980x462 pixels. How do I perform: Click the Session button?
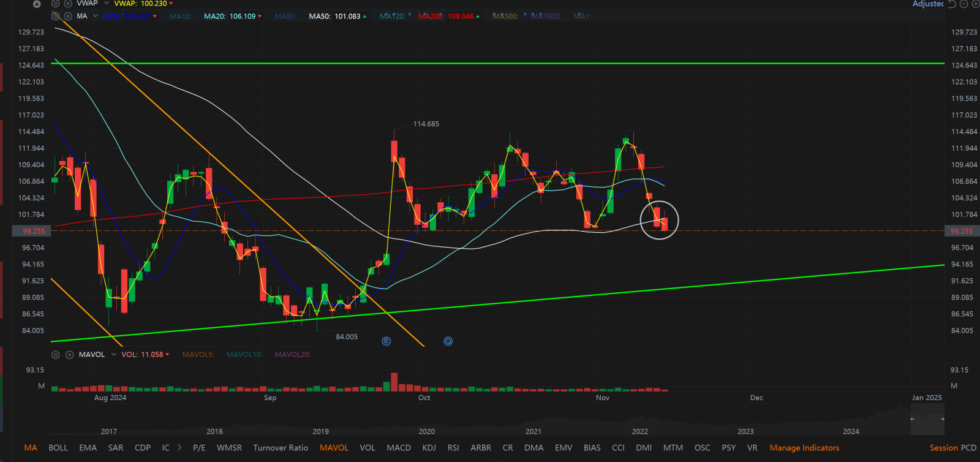[x=944, y=448]
